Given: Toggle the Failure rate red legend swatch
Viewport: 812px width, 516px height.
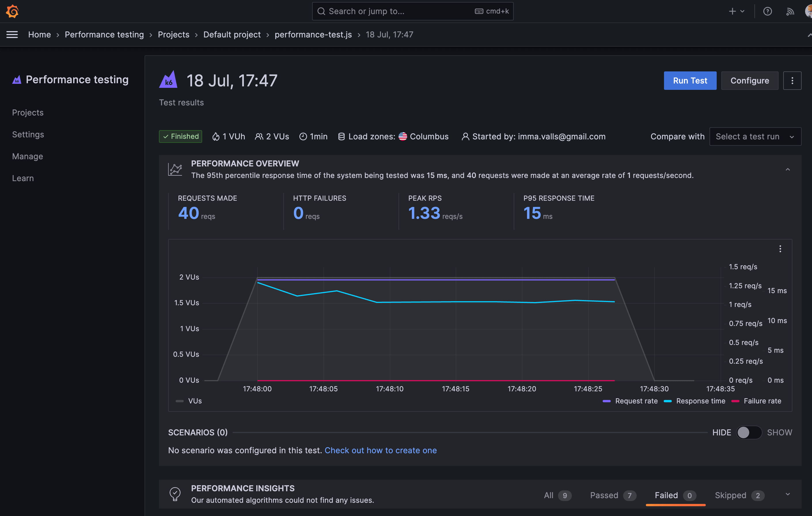Looking at the screenshot, I should 735,401.
